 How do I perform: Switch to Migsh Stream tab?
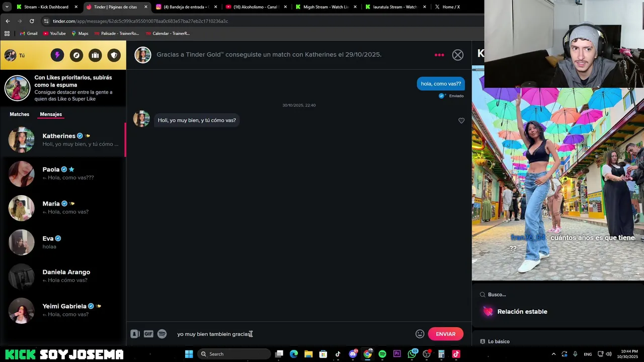[x=325, y=7]
